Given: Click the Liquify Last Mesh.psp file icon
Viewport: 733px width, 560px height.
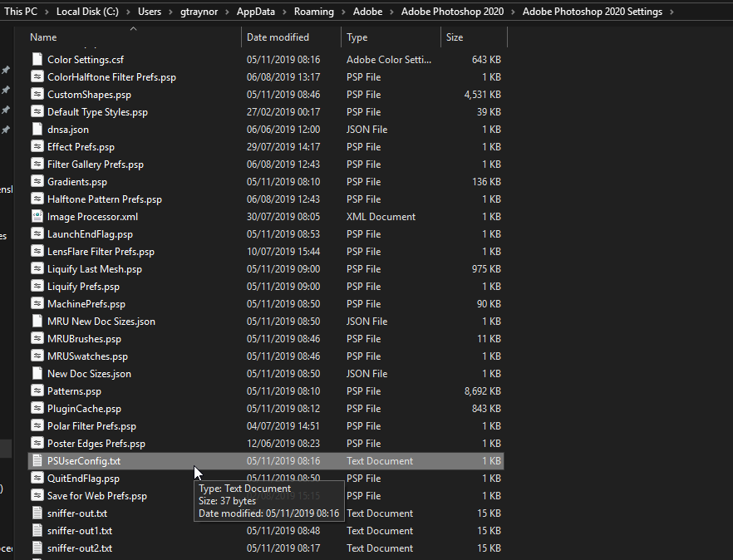Looking at the screenshot, I should point(37,268).
